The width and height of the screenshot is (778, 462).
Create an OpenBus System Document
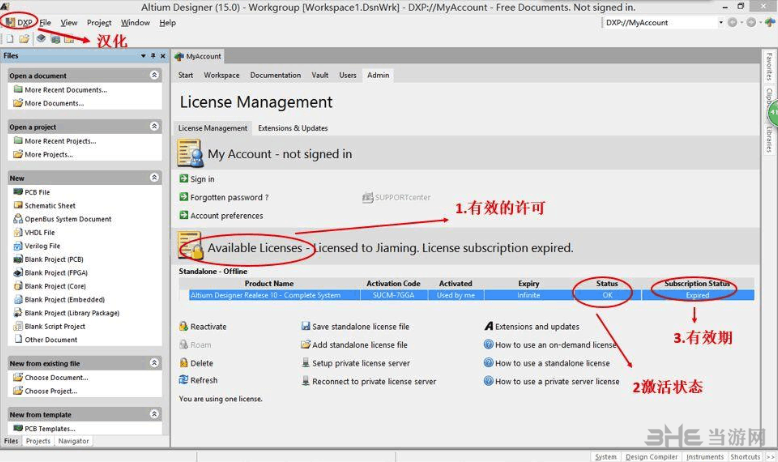pos(63,219)
